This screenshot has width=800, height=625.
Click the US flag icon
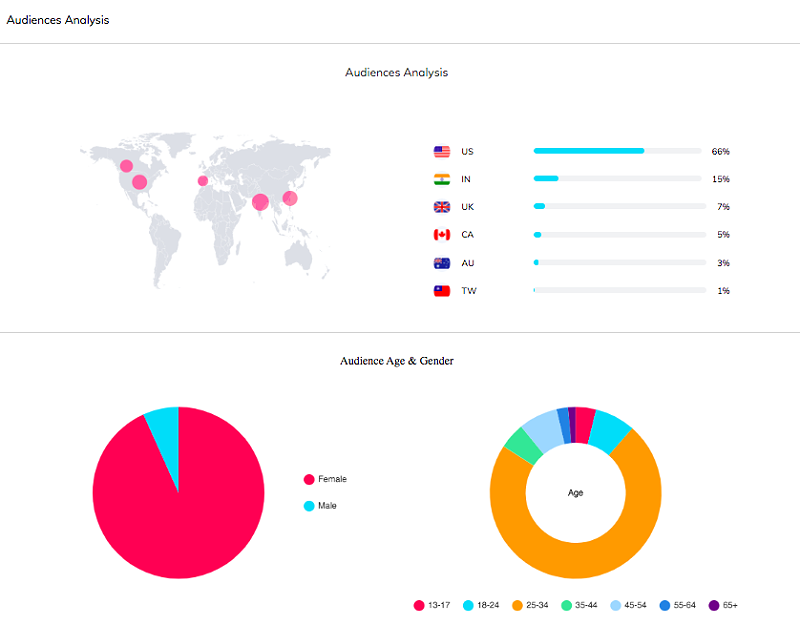[x=442, y=152]
